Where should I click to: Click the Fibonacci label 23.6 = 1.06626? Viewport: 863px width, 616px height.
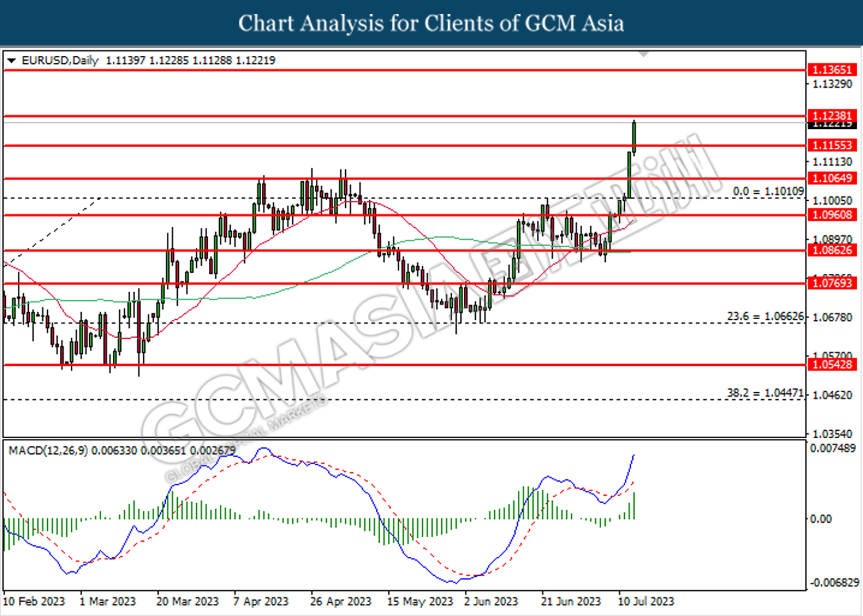click(765, 316)
